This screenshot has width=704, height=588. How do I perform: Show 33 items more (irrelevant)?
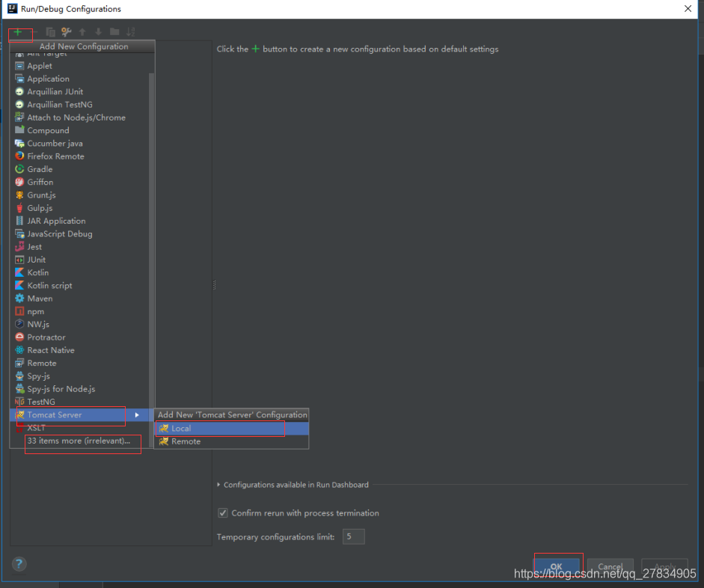click(79, 441)
